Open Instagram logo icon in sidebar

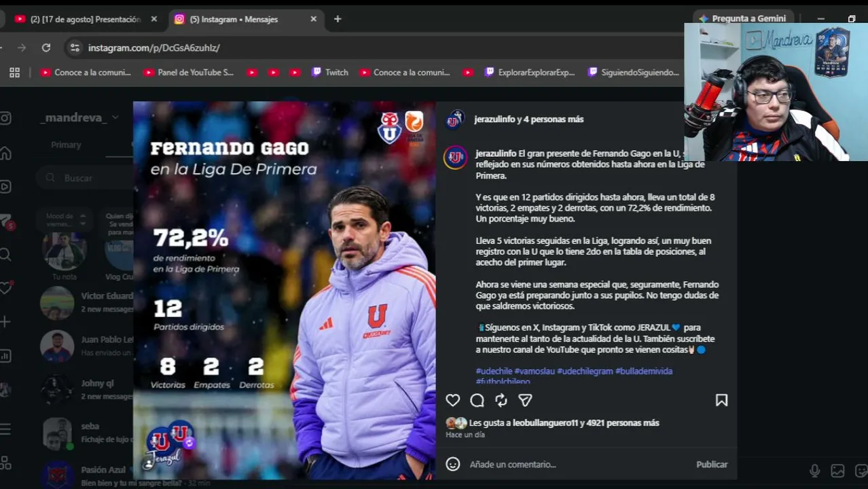click(x=5, y=118)
